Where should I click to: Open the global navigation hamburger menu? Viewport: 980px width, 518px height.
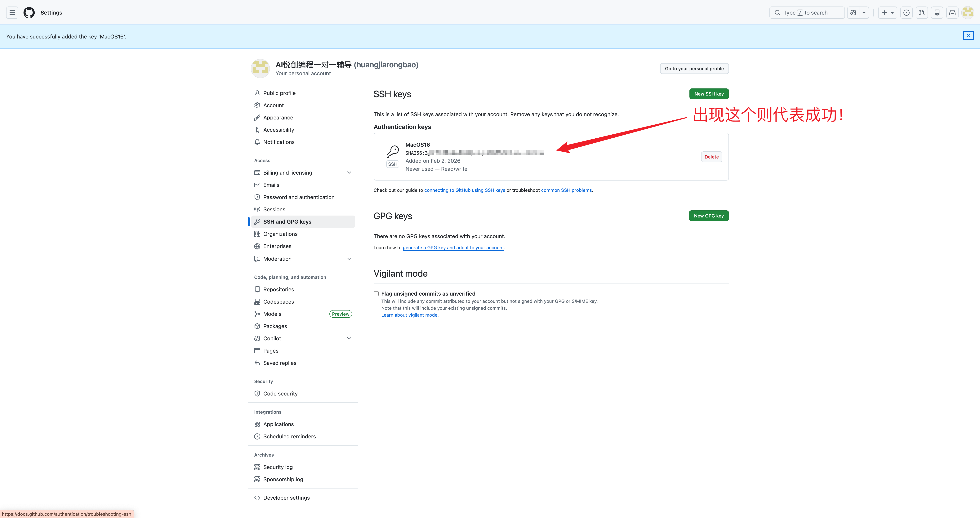[12, 13]
